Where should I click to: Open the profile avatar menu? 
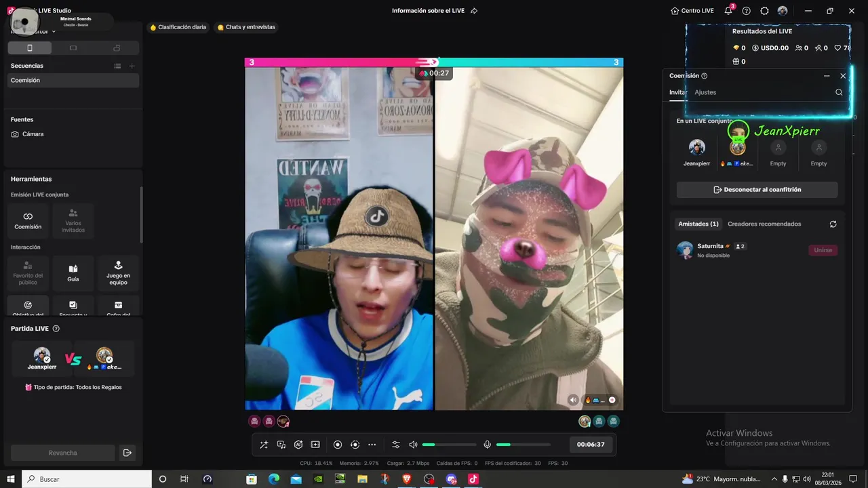[x=783, y=11]
